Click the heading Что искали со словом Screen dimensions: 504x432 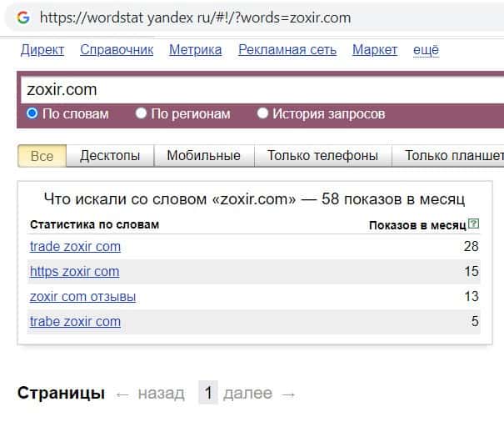pyautogui.click(x=254, y=199)
